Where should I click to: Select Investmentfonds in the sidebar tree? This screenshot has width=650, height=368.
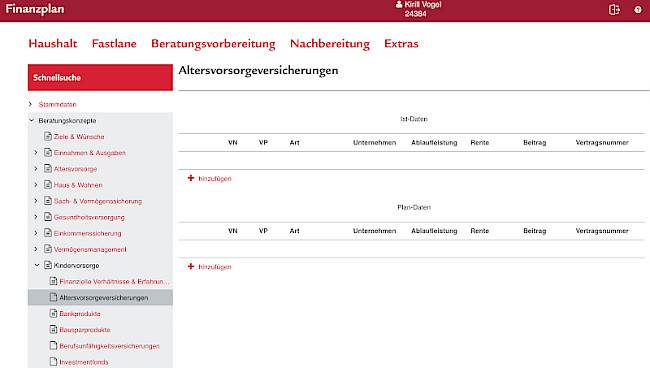click(x=84, y=362)
